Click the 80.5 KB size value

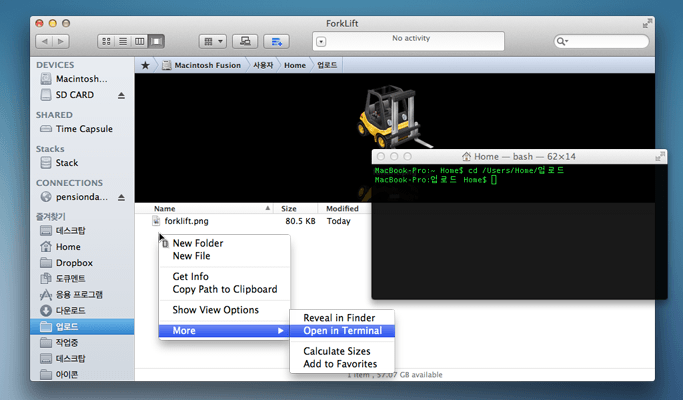point(300,221)
